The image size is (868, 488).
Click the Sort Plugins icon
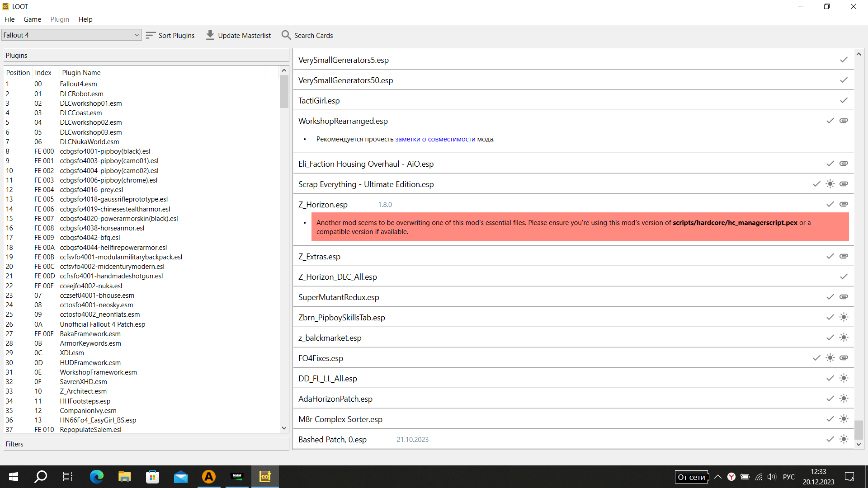coord(151,35)
